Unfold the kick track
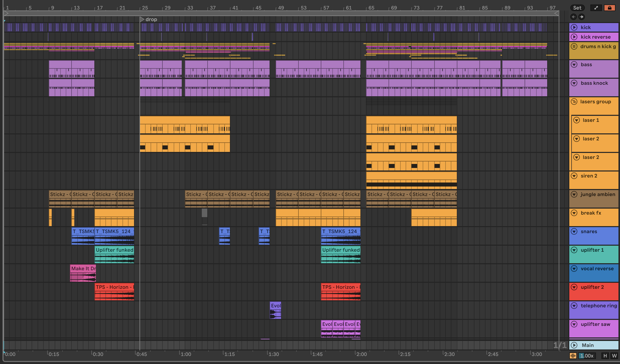 574,27
